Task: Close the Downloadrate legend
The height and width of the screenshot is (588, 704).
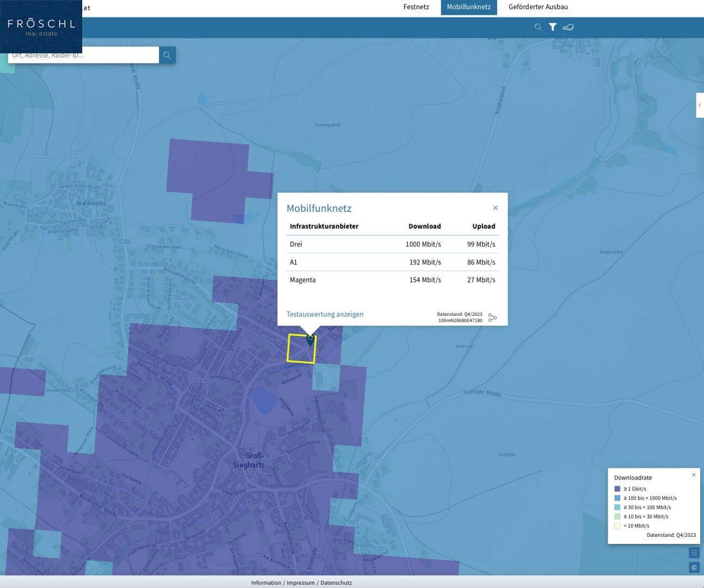Action: click(694, 475)
